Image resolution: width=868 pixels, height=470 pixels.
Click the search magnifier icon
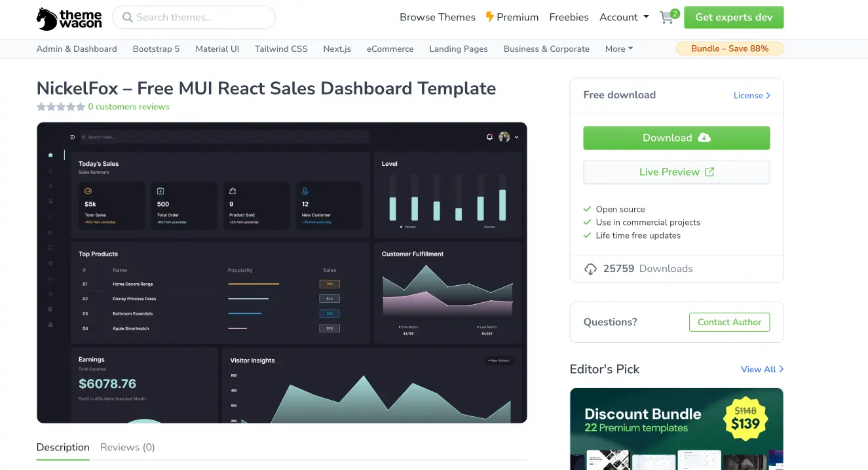128,18
